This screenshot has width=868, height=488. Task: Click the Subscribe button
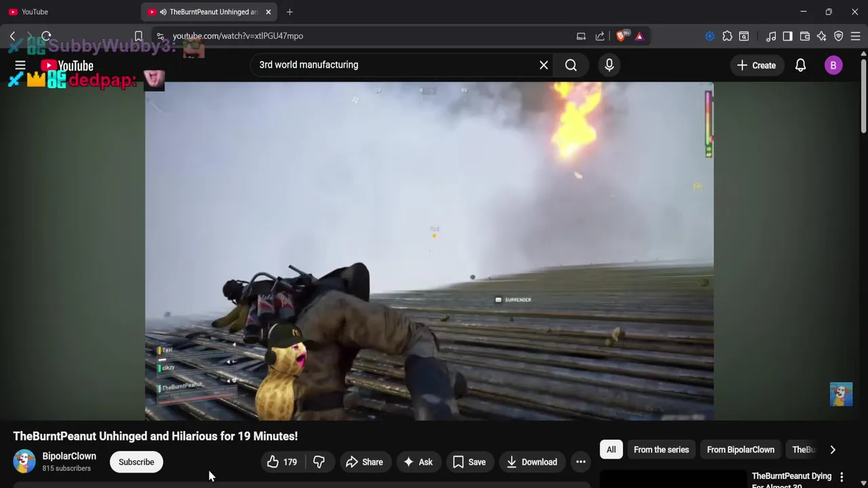[x=136, y=462]
